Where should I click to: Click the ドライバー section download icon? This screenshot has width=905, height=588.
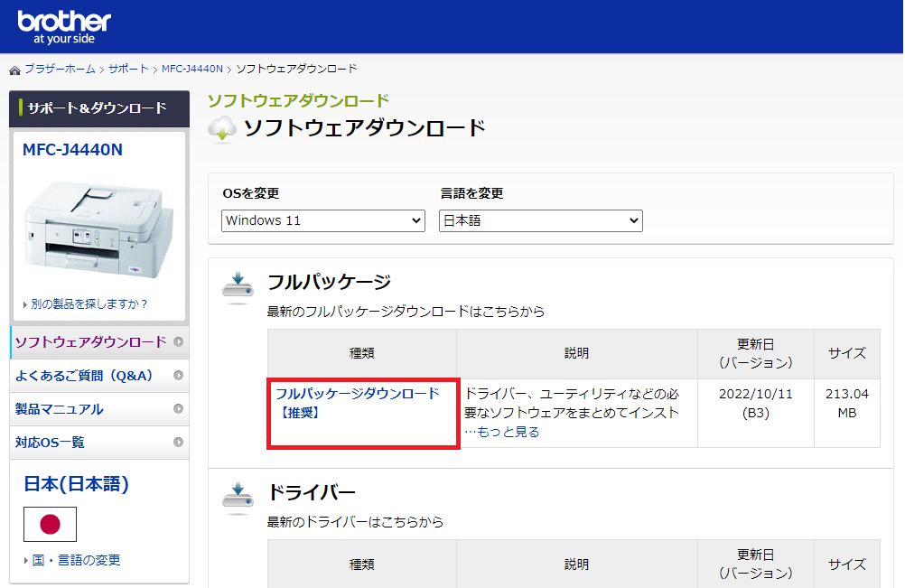click(238, 497)
